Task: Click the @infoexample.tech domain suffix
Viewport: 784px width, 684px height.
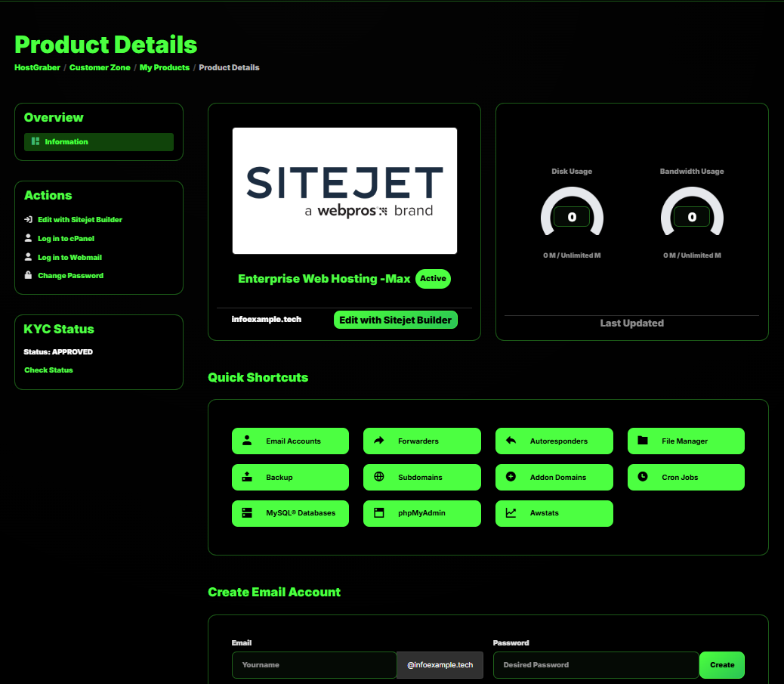Action: (x=440, y=665)
